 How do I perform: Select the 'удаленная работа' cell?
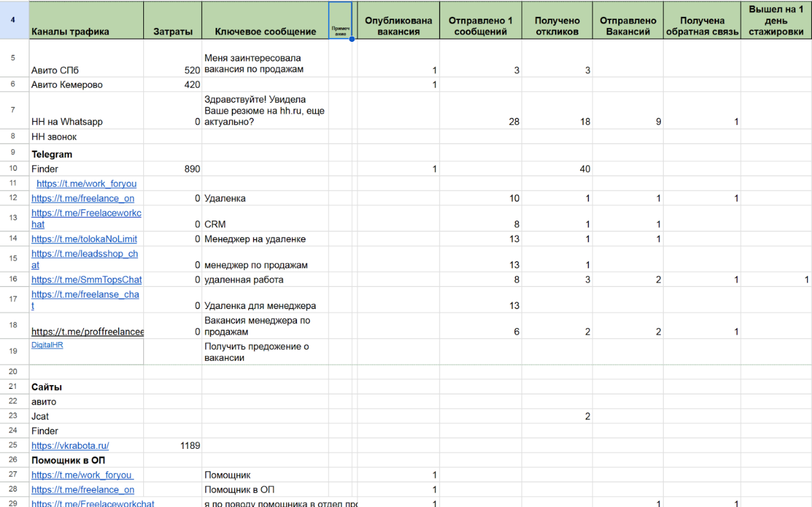pos(265,279)
